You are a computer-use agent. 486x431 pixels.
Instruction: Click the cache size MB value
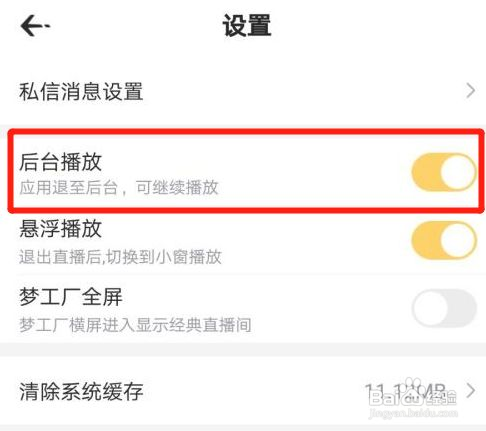(405, 391)
